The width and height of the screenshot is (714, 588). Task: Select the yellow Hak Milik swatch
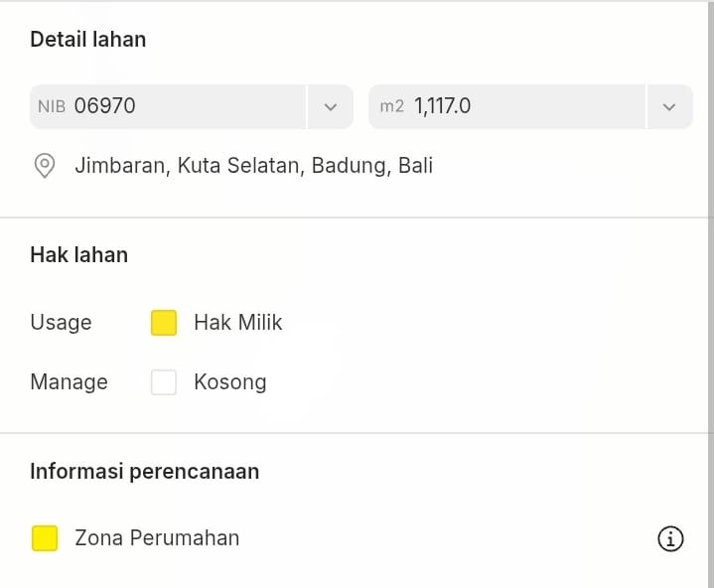[x=164, y=323]
